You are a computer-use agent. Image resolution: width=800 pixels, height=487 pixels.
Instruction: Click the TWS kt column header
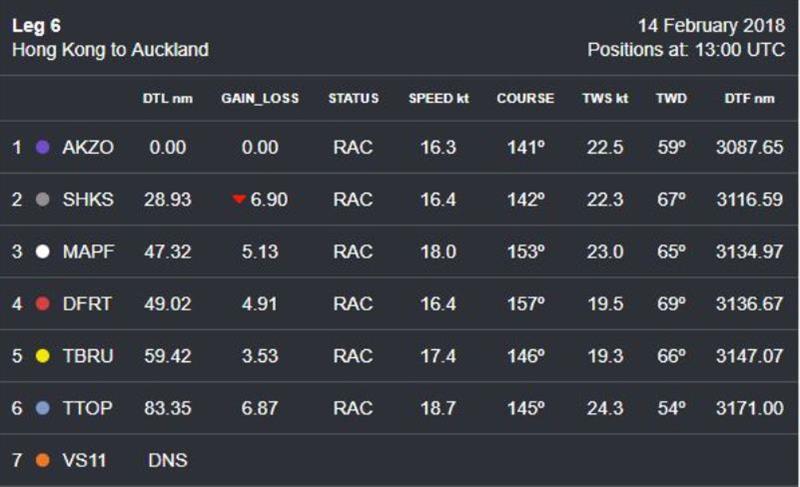pyautogui.click(x=605, y=98)
